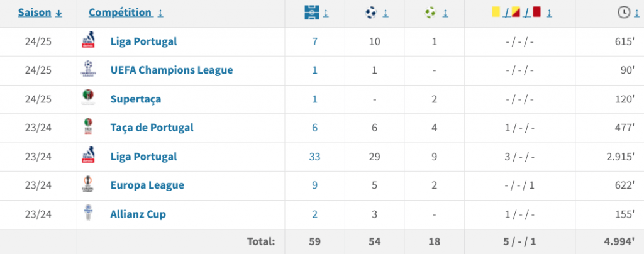644x254 pixels.
Task: Sort by the goals scored ball icon
Action: [372, 13]
